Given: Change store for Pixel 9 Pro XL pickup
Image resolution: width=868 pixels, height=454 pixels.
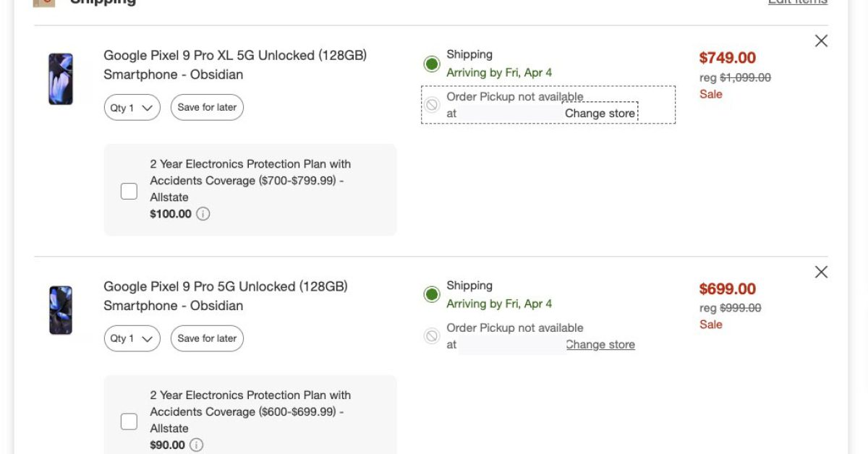Looking at the screenshot, I should pos(600,113).
